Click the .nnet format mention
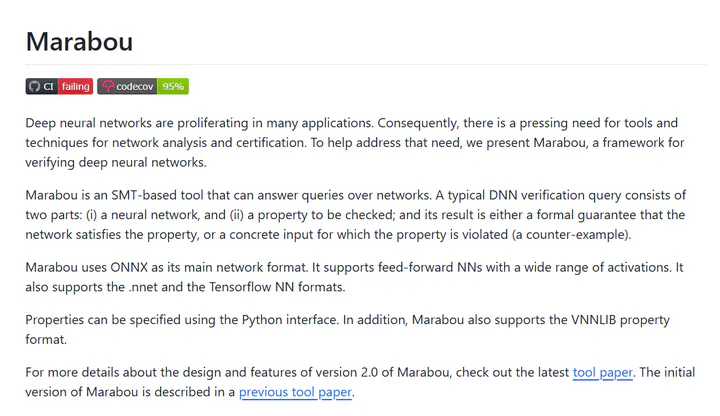The width and height of the screenshot is (720, 416). tap(143, 287)
